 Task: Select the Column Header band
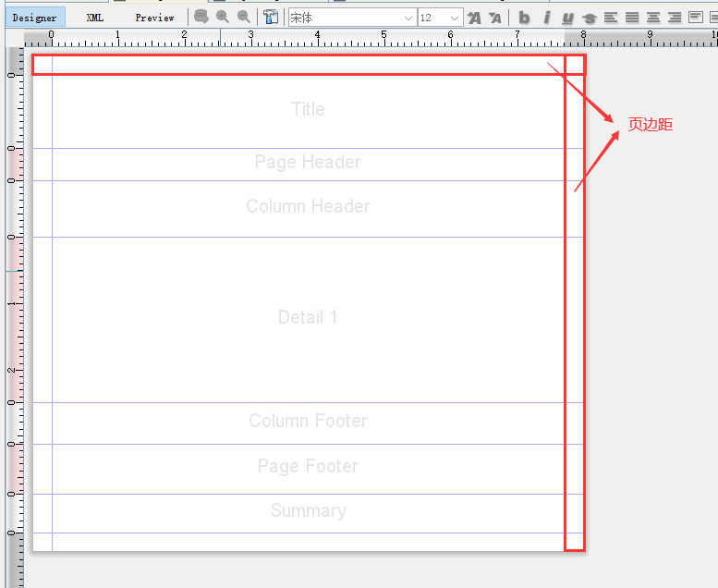pyautogui.click(x=308, y=209)
